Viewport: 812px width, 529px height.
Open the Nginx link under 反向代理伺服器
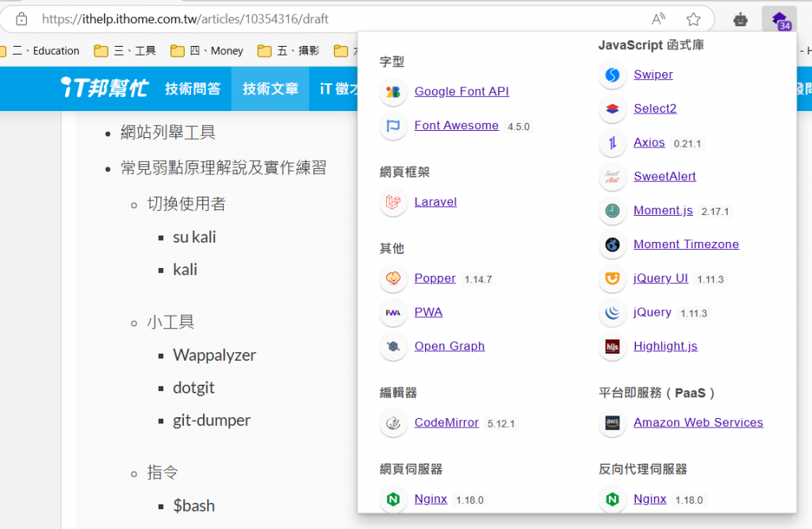[650, 498]
